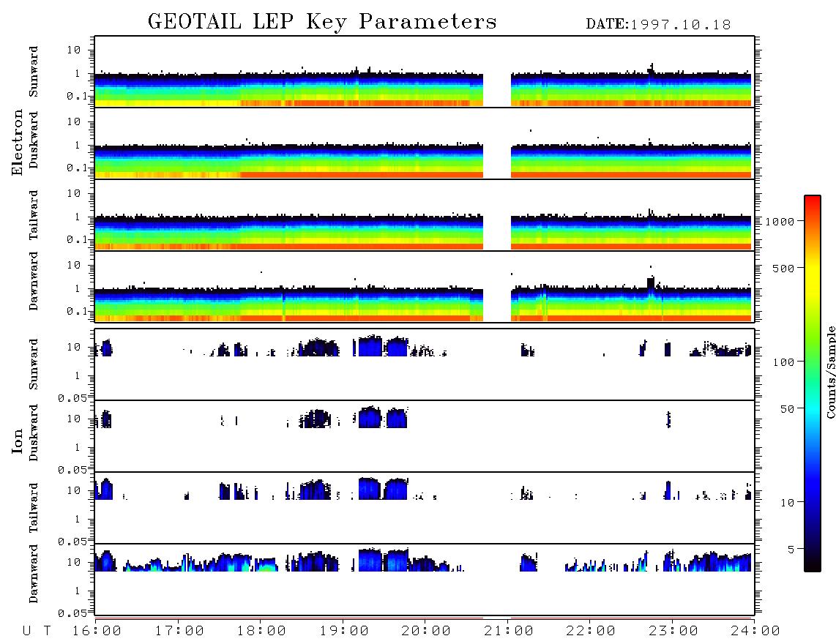Click the 1000 colorbar tick label

[x=780, y=222]
